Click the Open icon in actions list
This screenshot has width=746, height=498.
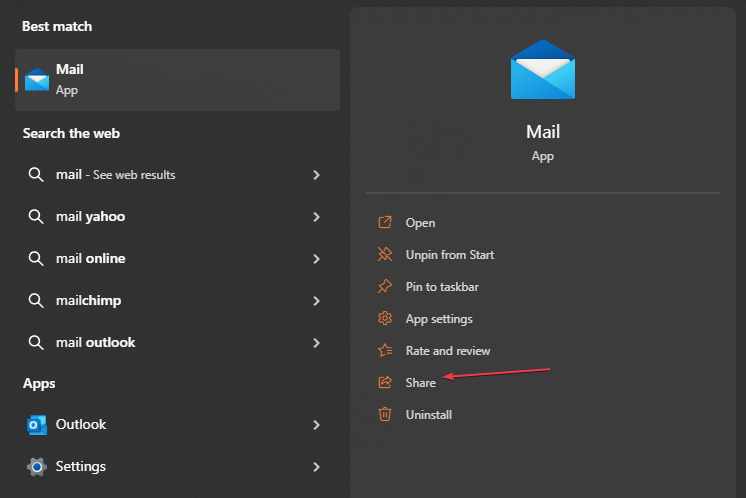(x=384, y=223)
